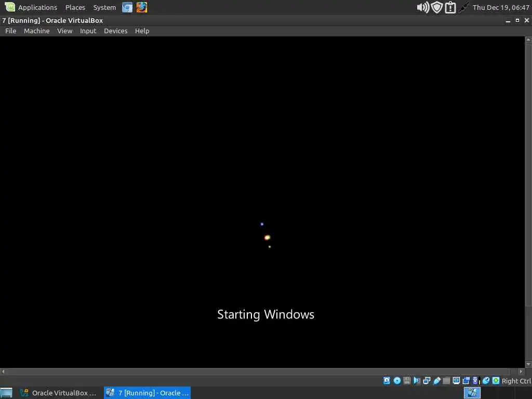Click the scroll right arrow of VM window
The width and height of the screenshot is (532, 399).
click(x=522, y=371)
